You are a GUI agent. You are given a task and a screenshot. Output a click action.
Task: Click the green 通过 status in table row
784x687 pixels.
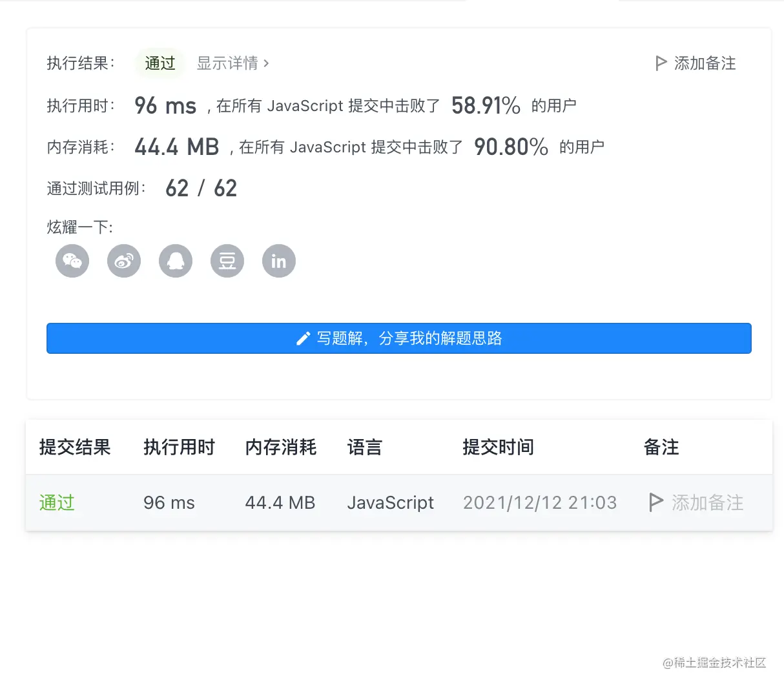[x=57, y=502]
